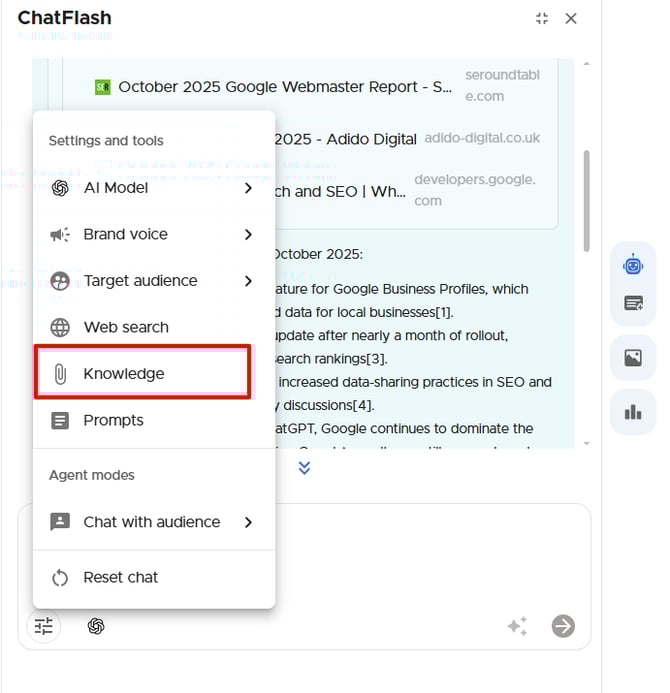Open Prompts from the settings menu
Image resolution: width=670 pixels, height=693 pixels.
(x=113, y=420)
